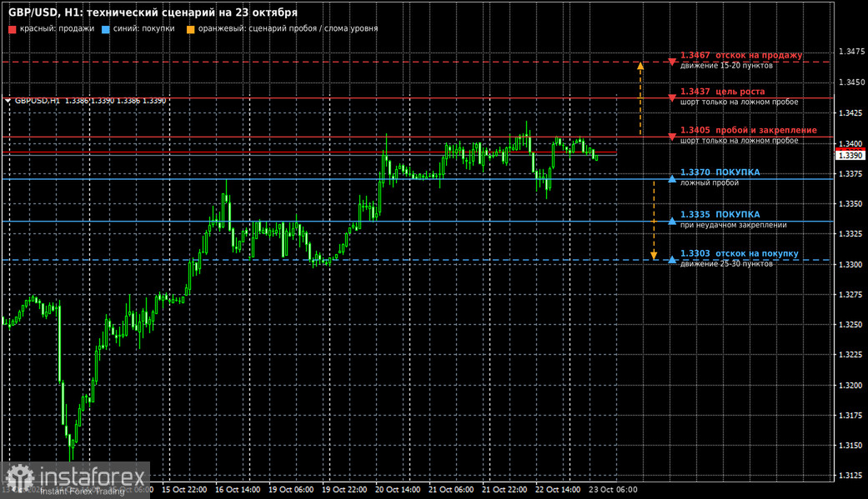
Task: Click the 1.3125 price axis label
Action: coord(851,476)
